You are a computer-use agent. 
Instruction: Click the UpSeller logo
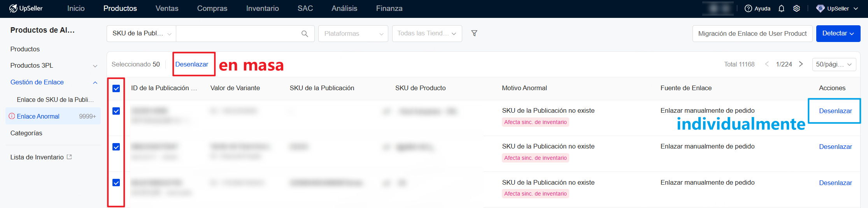(26, 8)
